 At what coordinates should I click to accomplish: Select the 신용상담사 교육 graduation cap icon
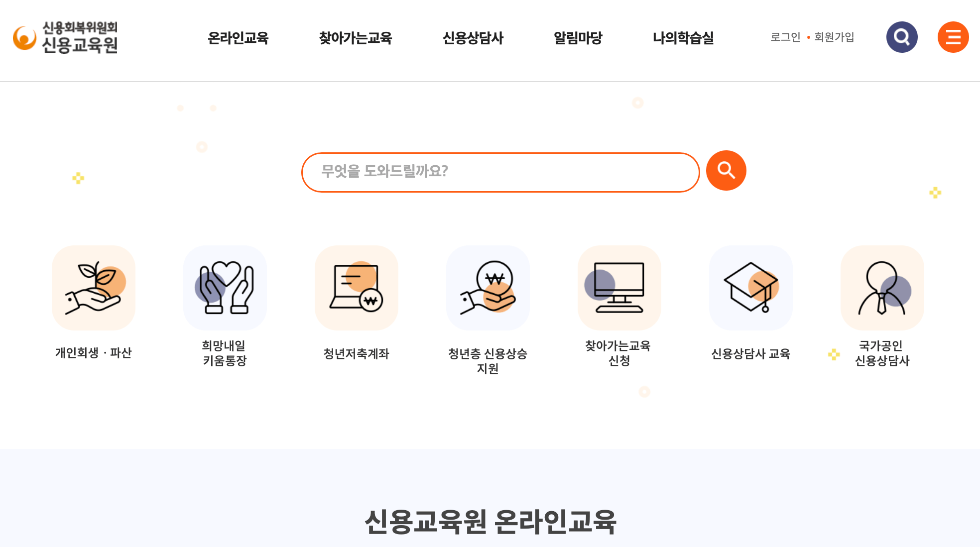pyautogui.click(x=750, y=288)
